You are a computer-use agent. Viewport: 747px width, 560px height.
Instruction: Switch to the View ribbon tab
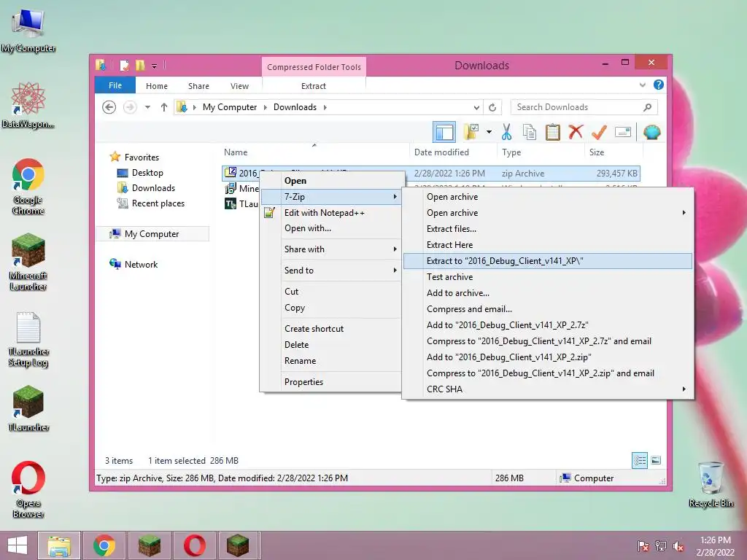tap(239, 86)
